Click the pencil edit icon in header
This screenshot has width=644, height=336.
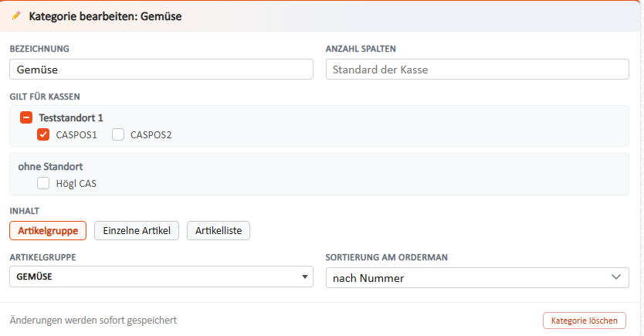click(16, 16)
